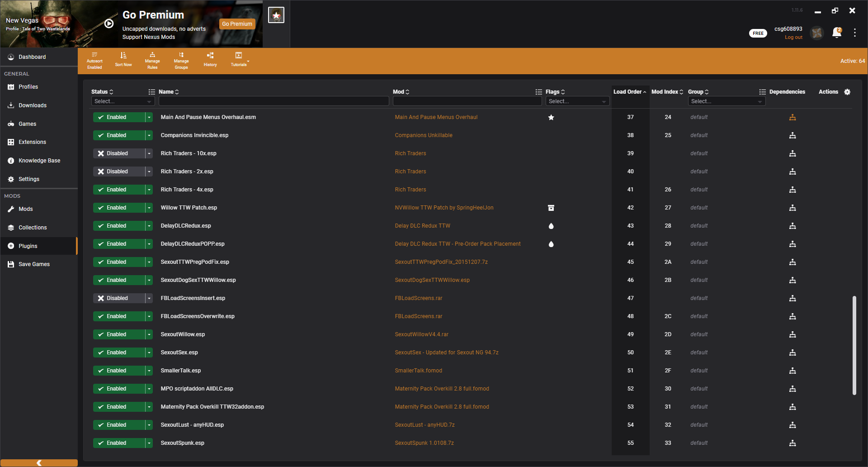Click dependencies icon for Willow TTW Patch.esp

[x=793, y=208]
